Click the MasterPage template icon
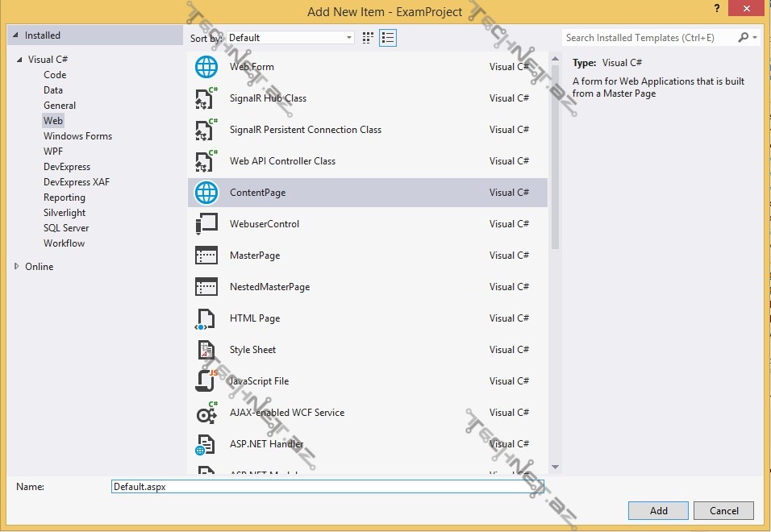Screen dimensions: 771x532 (x=206, y=256)
